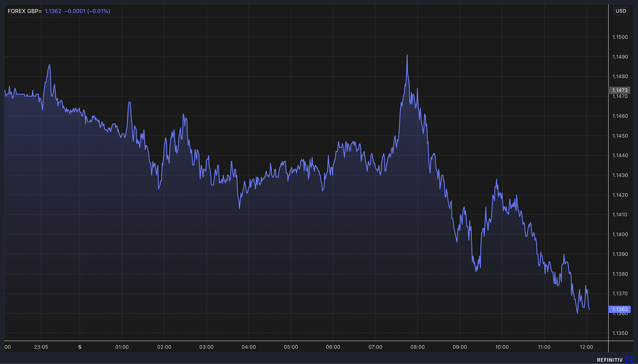
Task: Click the 06:00 time axis label
Action: point(333,347)
